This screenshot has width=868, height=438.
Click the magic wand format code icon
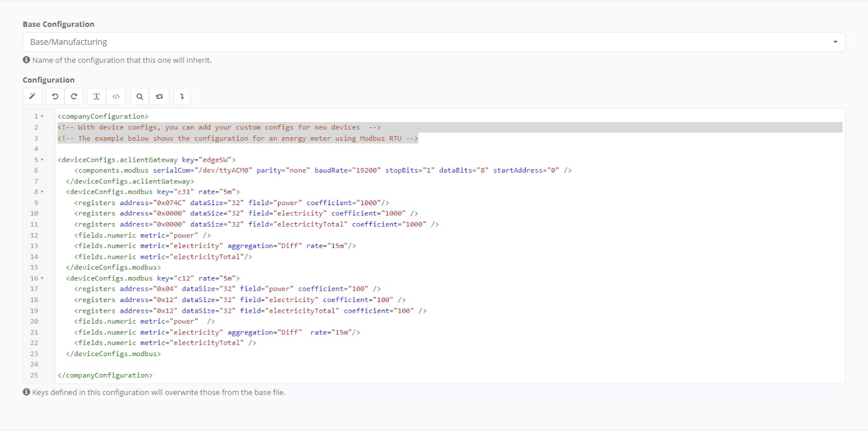32,96
